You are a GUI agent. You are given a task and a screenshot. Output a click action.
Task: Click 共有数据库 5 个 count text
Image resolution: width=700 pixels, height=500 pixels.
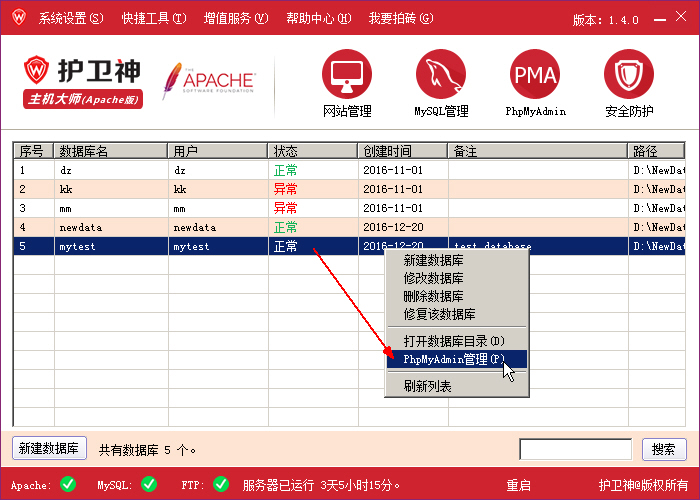148,450
